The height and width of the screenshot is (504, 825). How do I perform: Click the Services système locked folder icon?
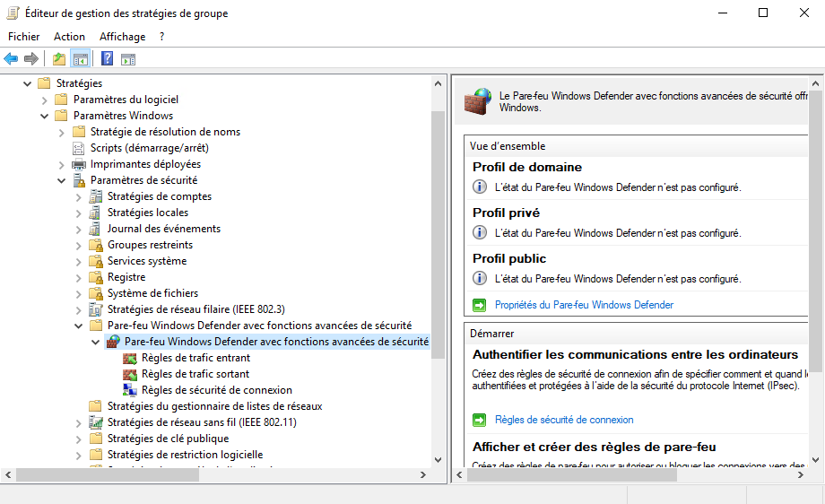tap(96, 261)
